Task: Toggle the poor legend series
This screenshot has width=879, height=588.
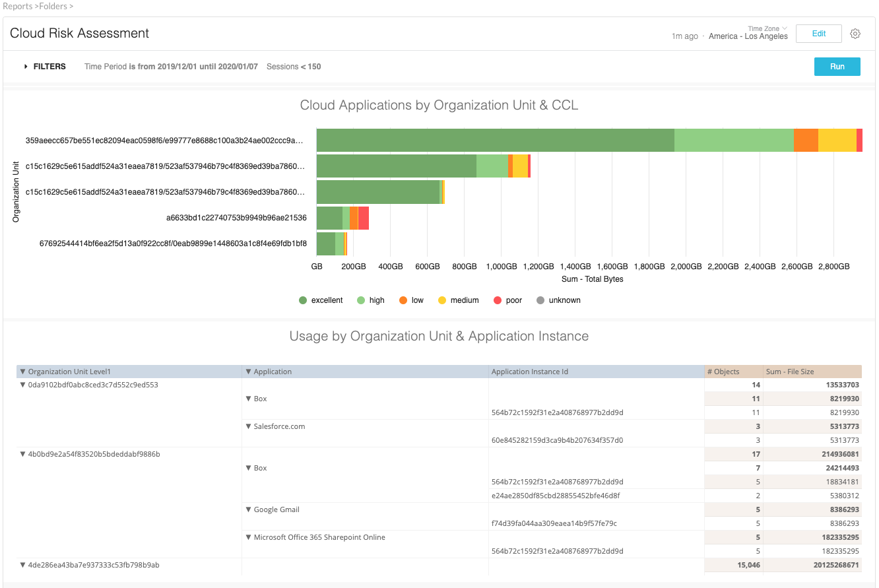Action: tap(508, 300)
